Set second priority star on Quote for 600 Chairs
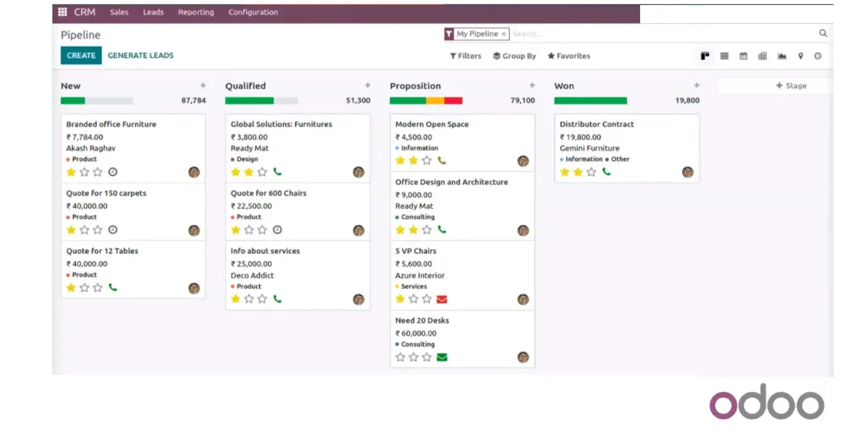 click(x=249, y=230)
